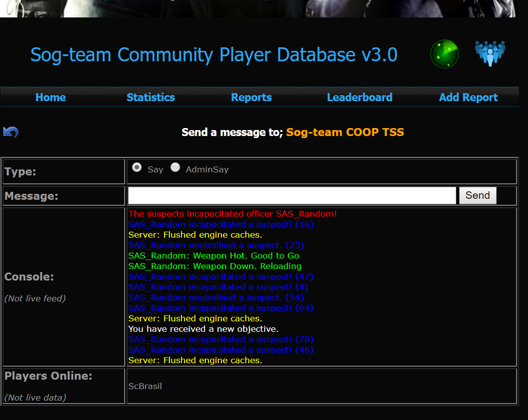Click into the Message text field
The image size is (528, 420).
[x=292, y=195]
